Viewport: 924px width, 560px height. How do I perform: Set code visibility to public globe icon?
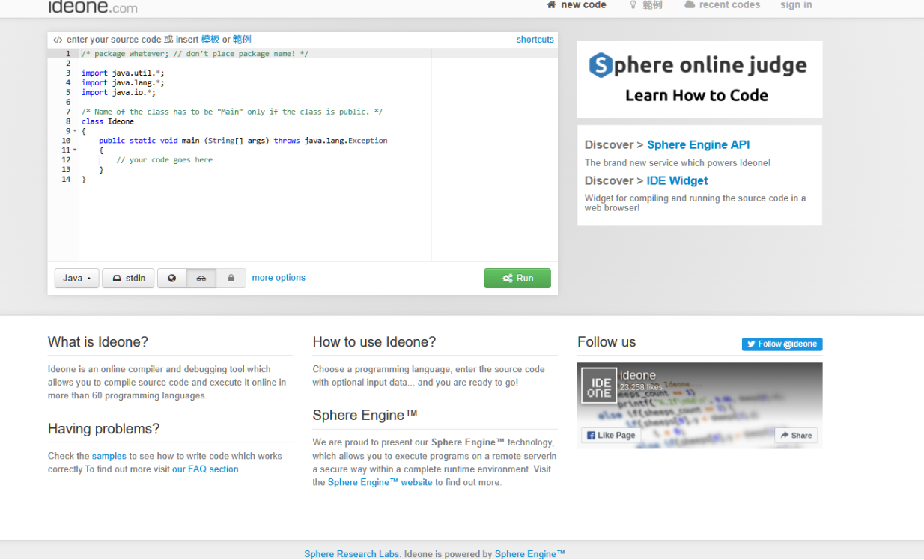(171, 279)
